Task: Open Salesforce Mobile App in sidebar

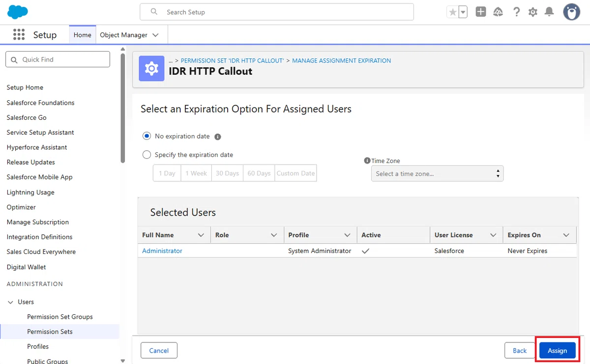Action: pos(39,177)
